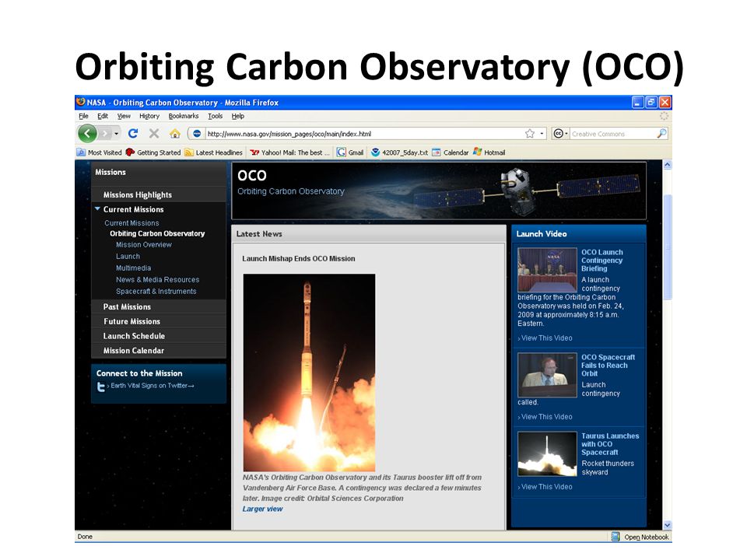Select Future Missions in the sidebar
The height and width of the screenshot is (560, 747).
(x=132, y=321)
